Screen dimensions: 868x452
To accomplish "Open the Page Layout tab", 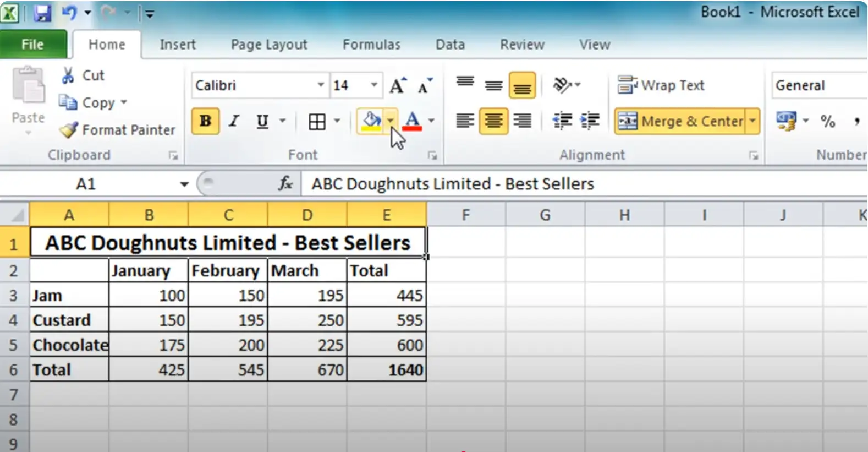I will pos(269,45).
